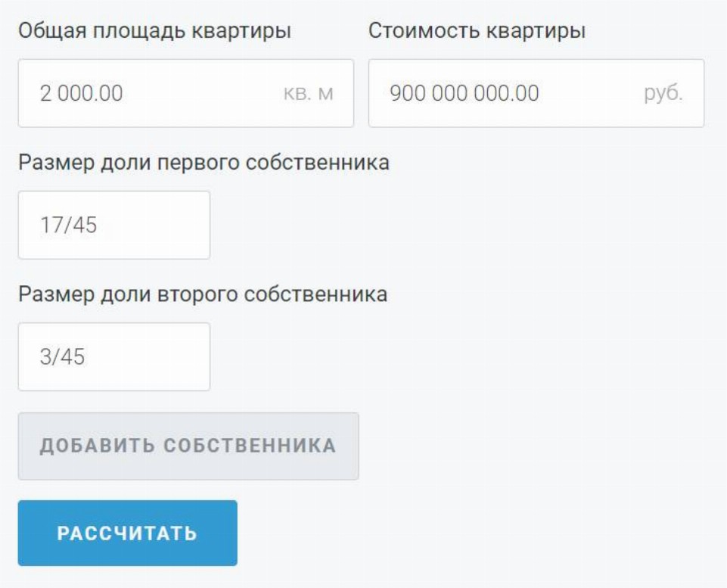Click the "Стоимость квартиры" label
This screenshot has width=727, height=588.
[x=477, y=31]
